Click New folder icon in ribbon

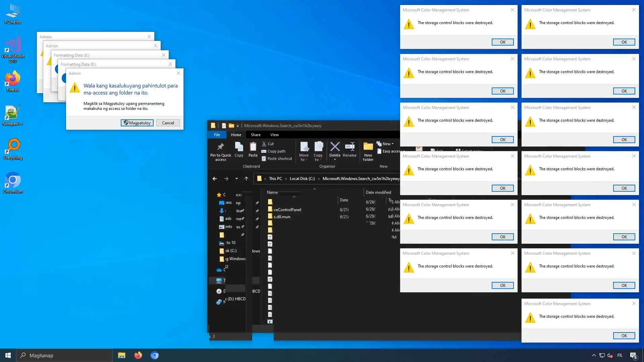pyautogui.click(x=368, y=147)
